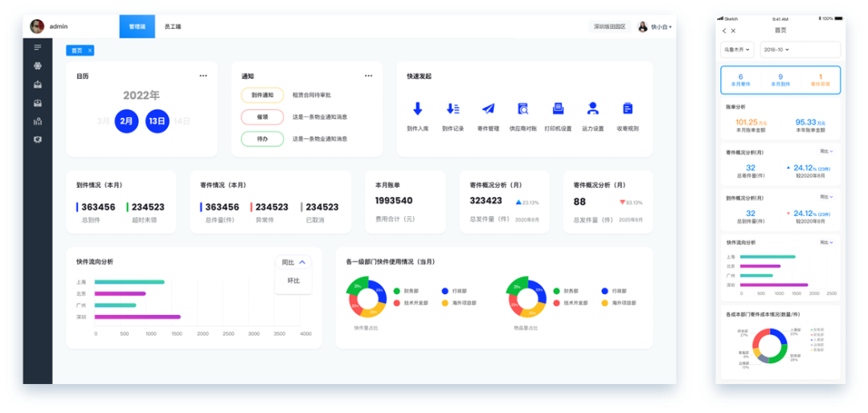Select the faded 14日 in calendar

coord(182,121)
